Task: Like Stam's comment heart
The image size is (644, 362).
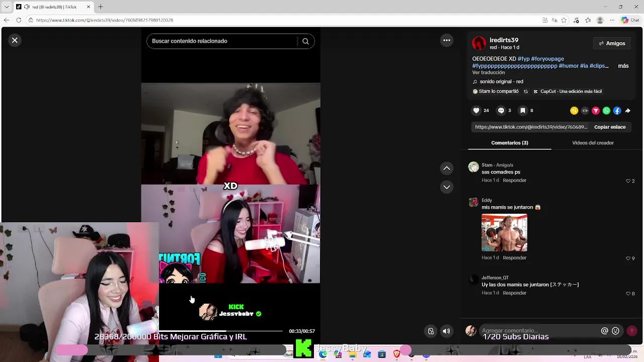Action: [628, 181]
